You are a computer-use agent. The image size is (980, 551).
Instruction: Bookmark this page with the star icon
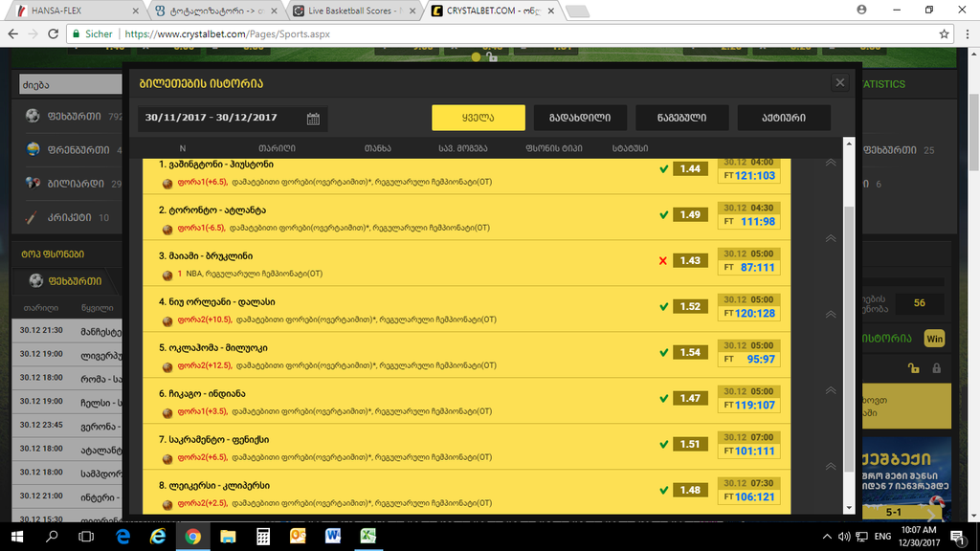pos(944,34)
